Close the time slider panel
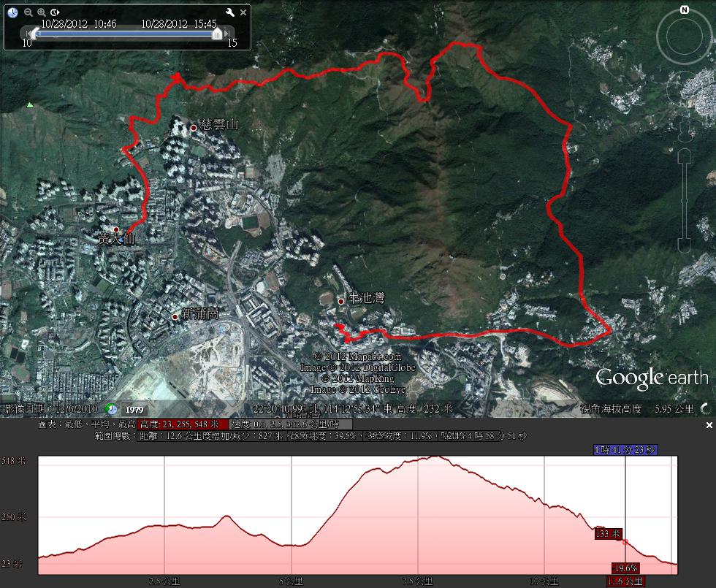Image resolution: width=716 pixels, height=588 pixels. click(243, 13)
